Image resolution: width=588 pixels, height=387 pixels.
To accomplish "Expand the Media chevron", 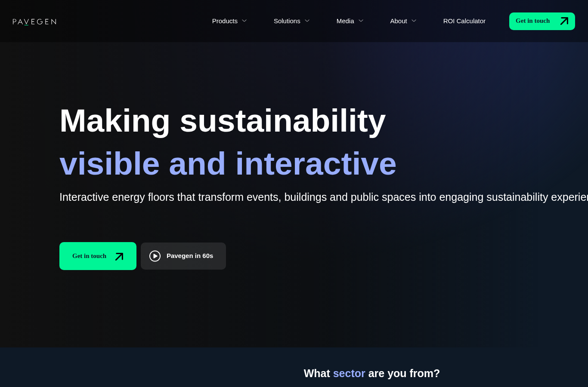I will click(x=361, y=21).
